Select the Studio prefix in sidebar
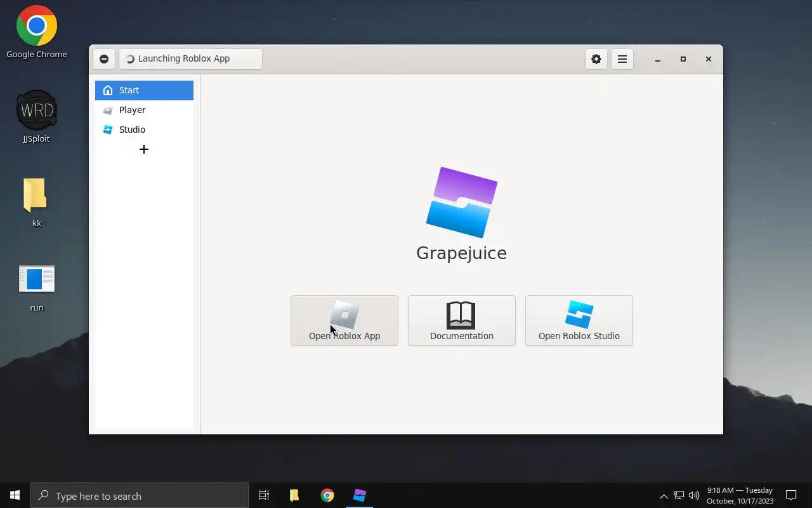This screenshot has height=508, width=812. click(x=144, y=130)
